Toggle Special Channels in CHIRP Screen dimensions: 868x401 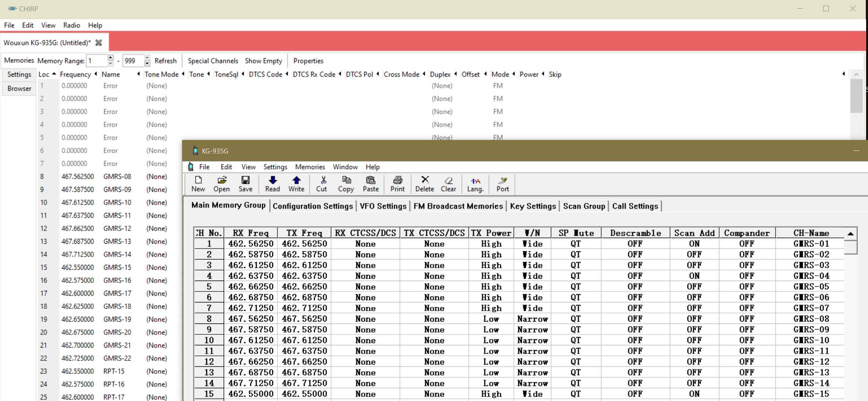[213, 61]
